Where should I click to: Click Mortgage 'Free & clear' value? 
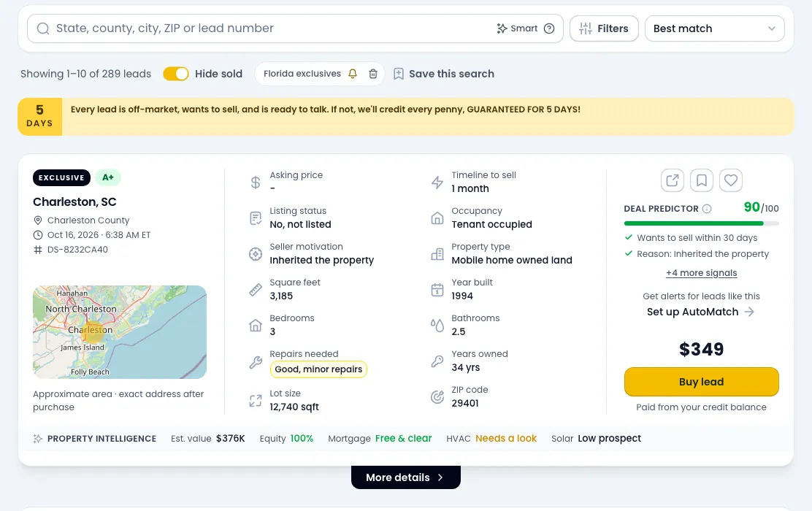pyautogui.click(x=403, y=439)
